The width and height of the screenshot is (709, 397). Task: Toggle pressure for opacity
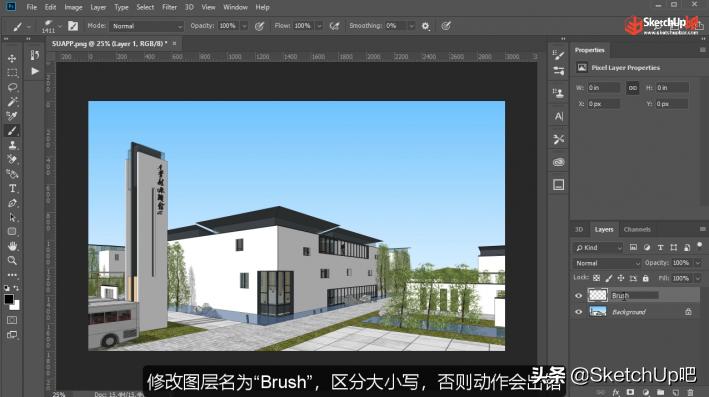(x=259, y=26)
